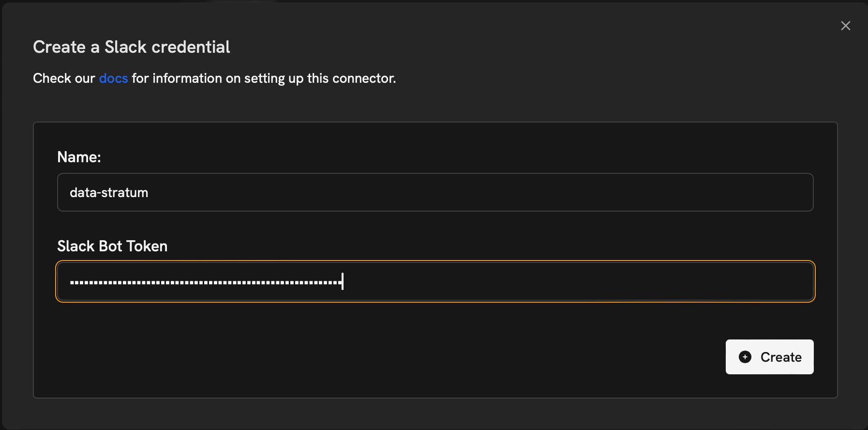Click the Slack Bot Token label

tap(112, 246)
